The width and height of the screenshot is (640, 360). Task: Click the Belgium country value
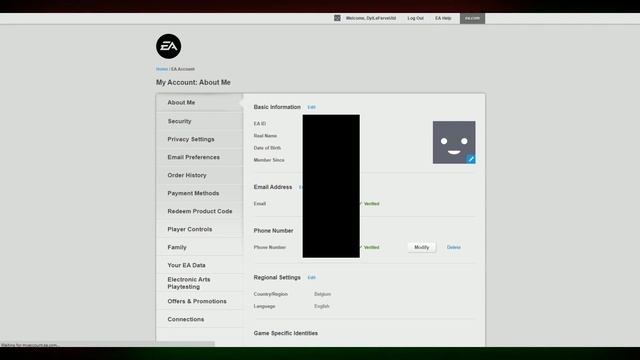pos(322,294)
